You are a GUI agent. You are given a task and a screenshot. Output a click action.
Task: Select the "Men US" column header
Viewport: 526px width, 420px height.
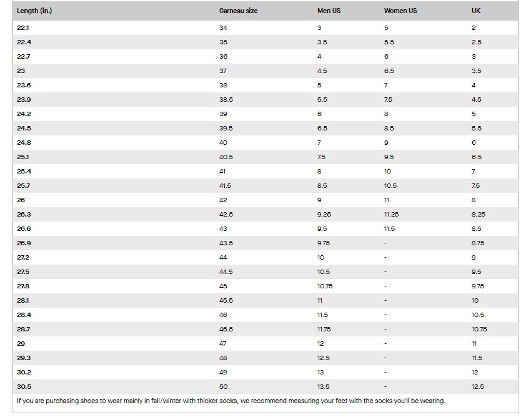pos(329,11)
